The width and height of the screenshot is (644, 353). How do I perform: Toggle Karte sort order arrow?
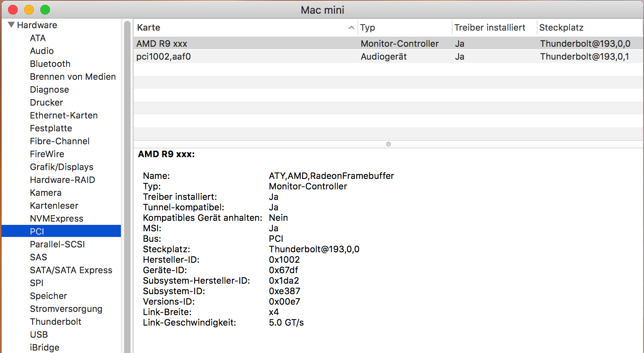coord(351,27)
